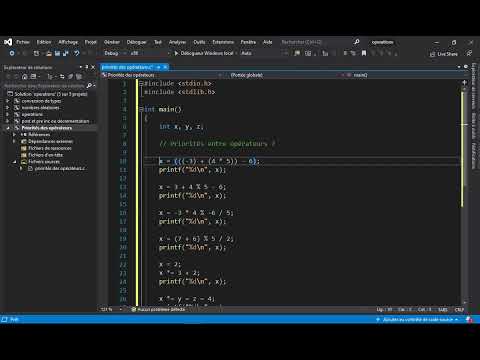Open the Edition menu
480x360 pixels.
click(x=44, y=42)
